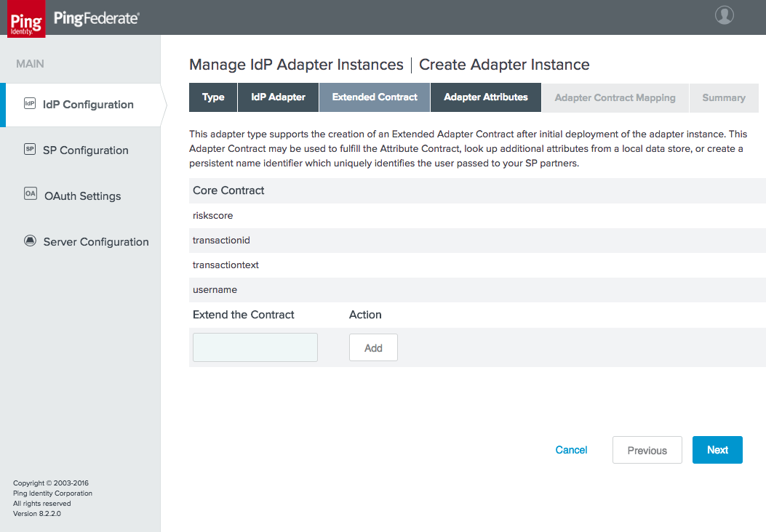
Task: Click the Version 8.2.2.0 text
Action: tap(37, 513)
